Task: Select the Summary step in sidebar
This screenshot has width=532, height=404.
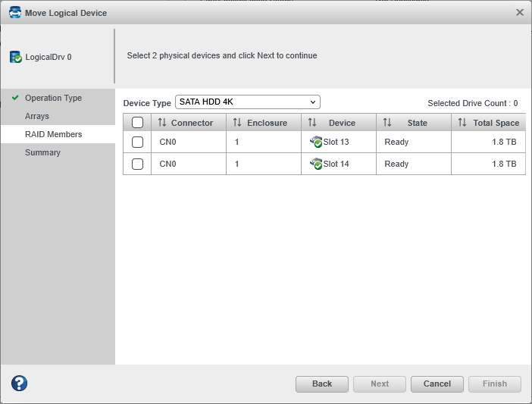Action: point(42,152)
